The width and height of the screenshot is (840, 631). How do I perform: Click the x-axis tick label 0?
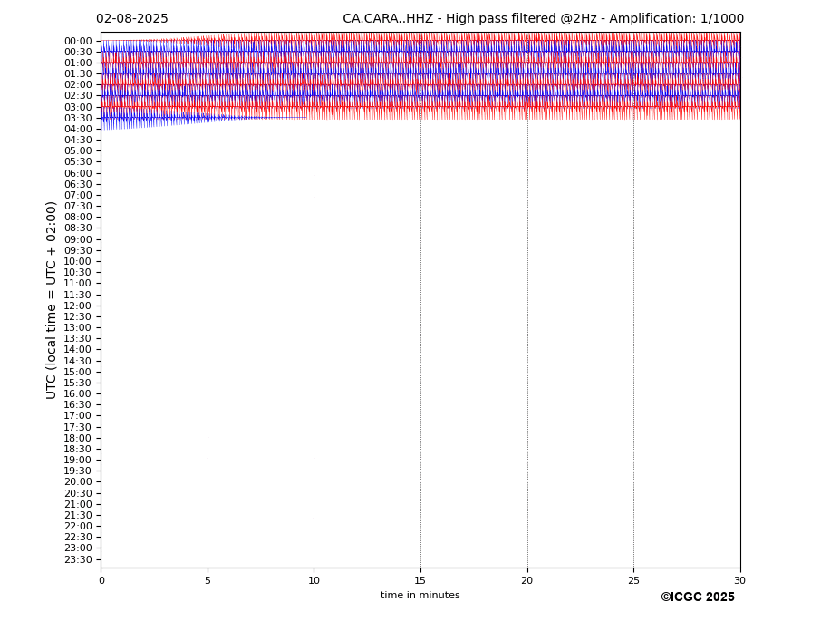(101, 580)
